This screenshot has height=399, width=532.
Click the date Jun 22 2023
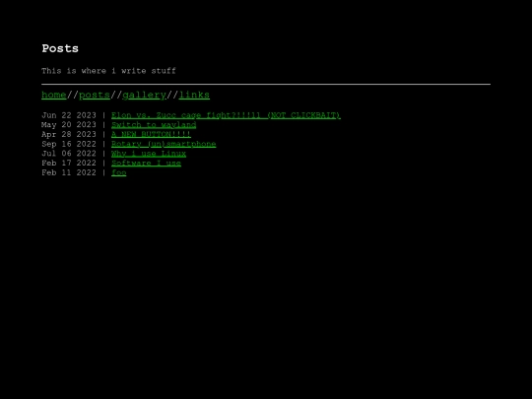[69, 115]
